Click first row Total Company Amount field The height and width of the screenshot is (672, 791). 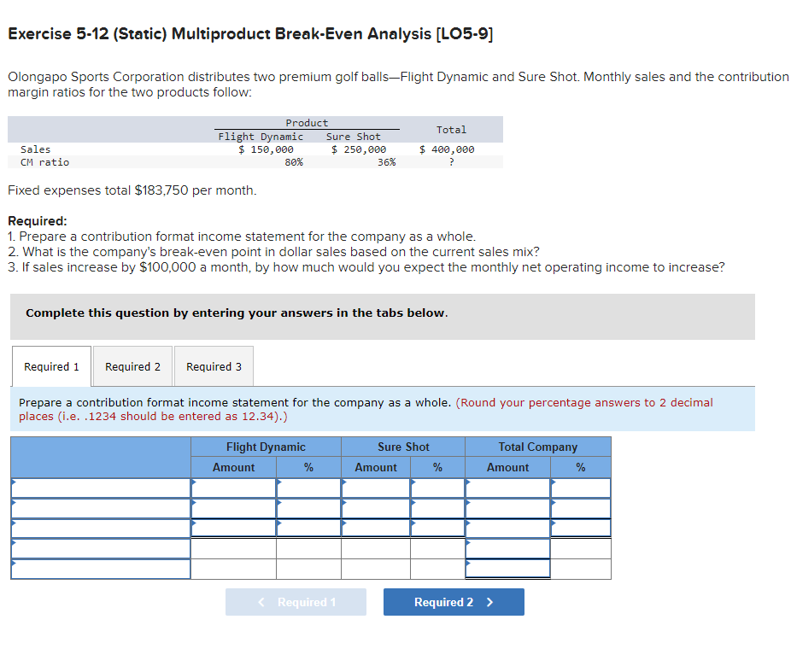tap(507, 488)
